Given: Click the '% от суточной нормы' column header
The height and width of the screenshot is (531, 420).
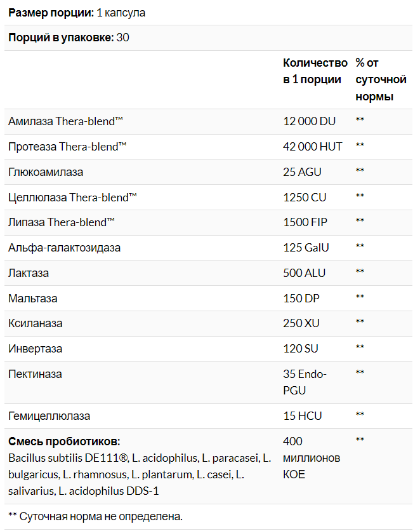Looking at the screenshot, I should point(381,79).
